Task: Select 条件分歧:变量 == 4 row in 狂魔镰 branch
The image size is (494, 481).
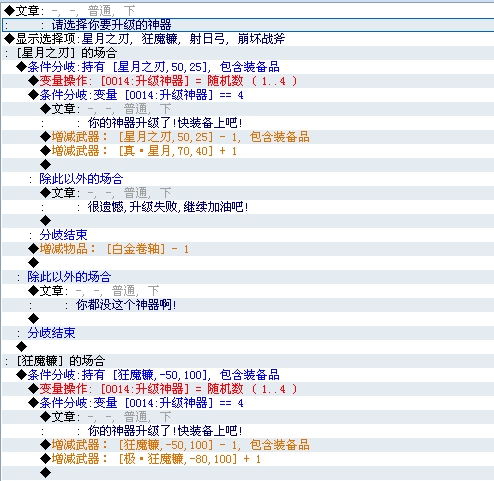Action: [x=248, y=403]
